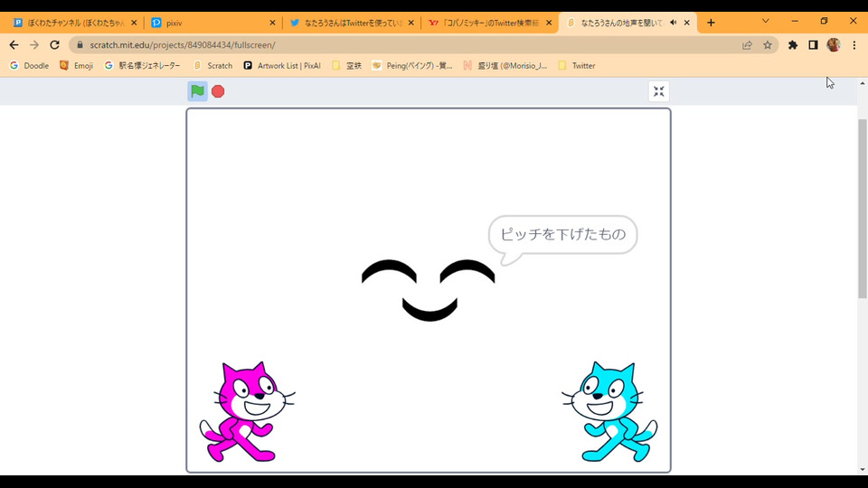Open the Extensions puzzle menu
Viewport: 868px width, 488px height.
793,45
